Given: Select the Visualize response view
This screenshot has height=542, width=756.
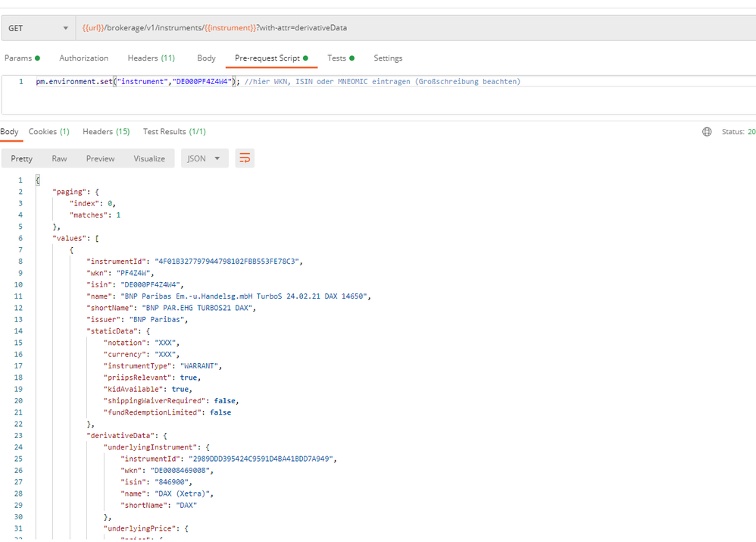Looking at the screenshot, I should [x=149, y=158].
